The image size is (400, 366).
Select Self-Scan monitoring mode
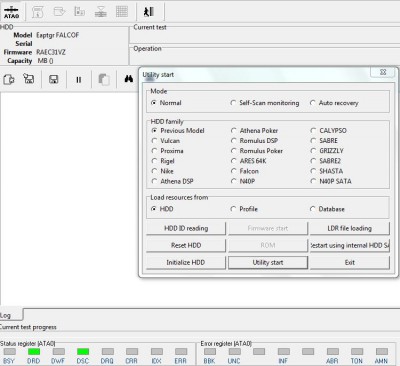(265, 103)
